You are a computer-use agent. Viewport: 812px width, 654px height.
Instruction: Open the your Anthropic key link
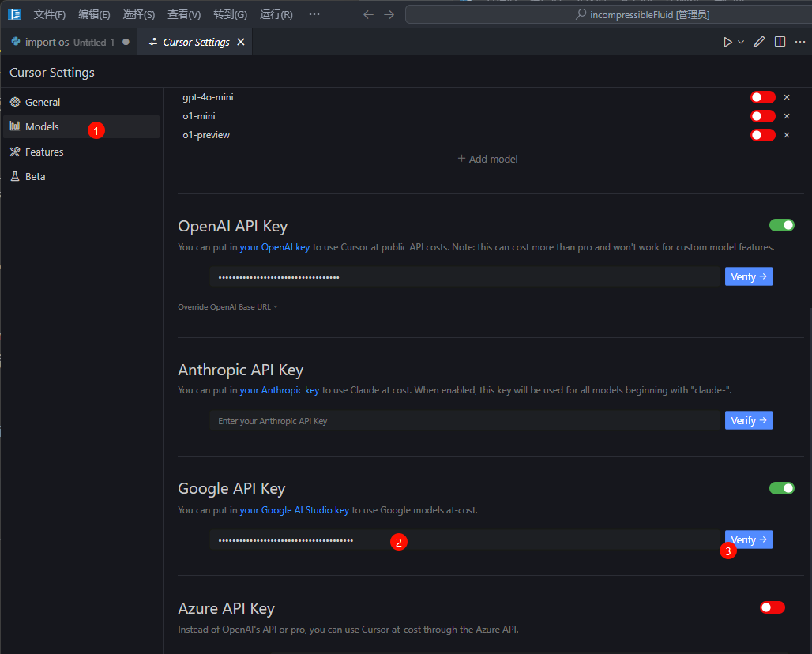point(280,390)
